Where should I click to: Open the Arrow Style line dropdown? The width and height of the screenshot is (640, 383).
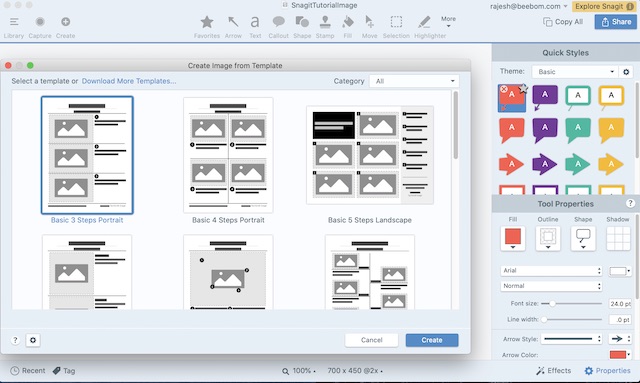571,338
